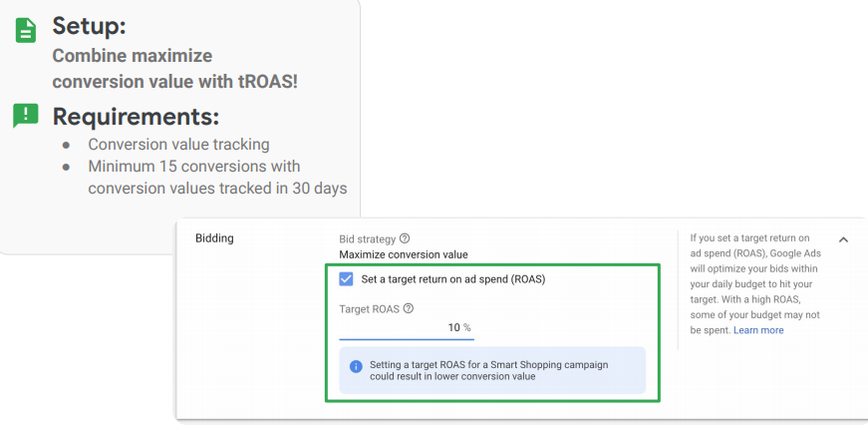Click the Smart Shopping lower conversion notice
The image size is (868, 425).
(x=488, y=371)
